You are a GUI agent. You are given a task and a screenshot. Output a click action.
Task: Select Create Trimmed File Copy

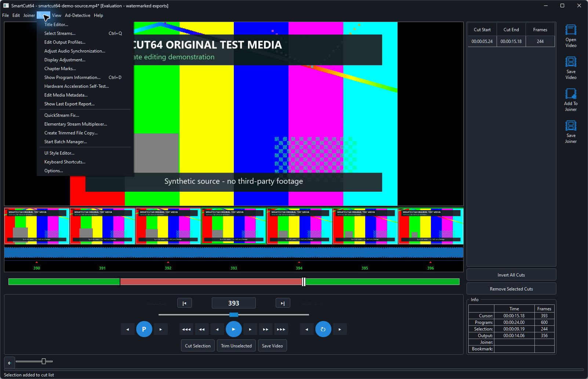[x=85, y=133]
